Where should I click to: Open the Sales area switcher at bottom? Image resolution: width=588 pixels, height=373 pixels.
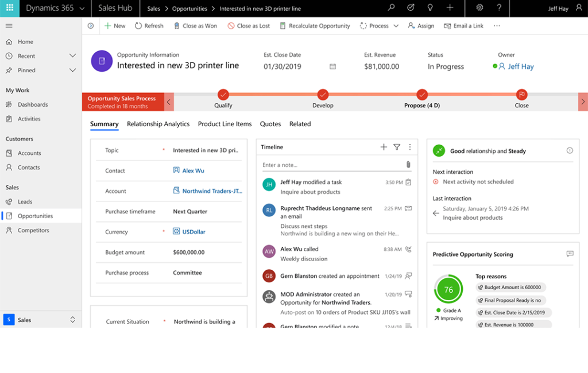(x=41, y=320)
